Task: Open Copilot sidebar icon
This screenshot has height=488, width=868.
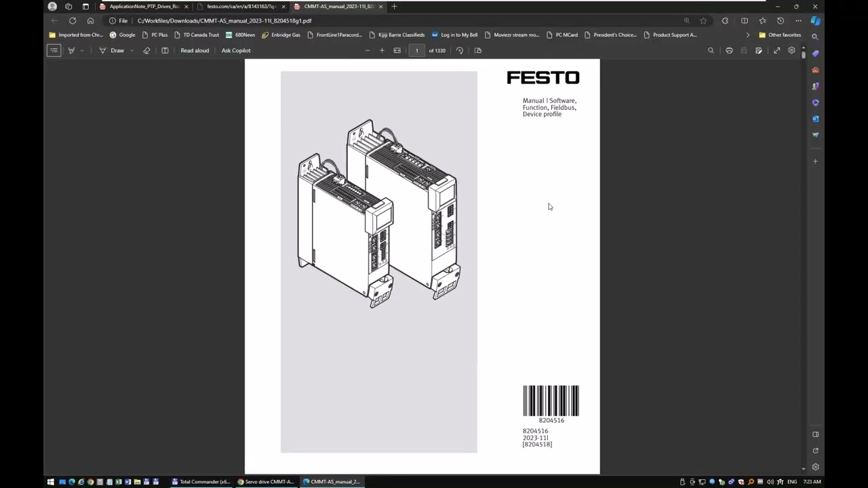Action: (x=815, y=20)
